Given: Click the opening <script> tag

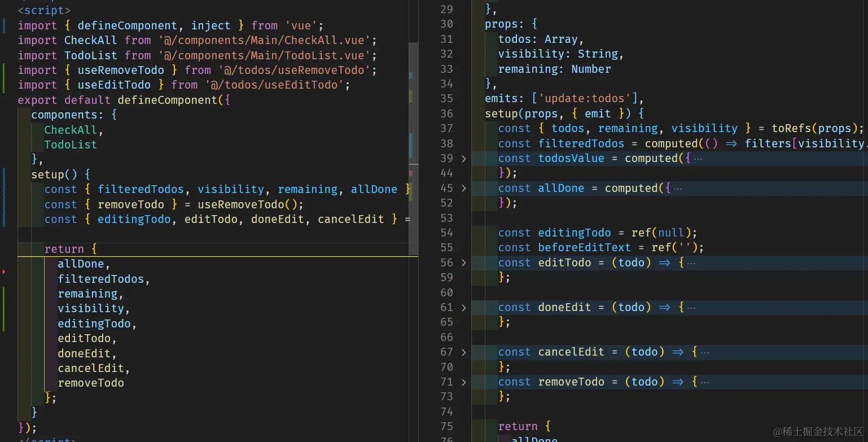Looking at the screenshot, I should point(45,11).
